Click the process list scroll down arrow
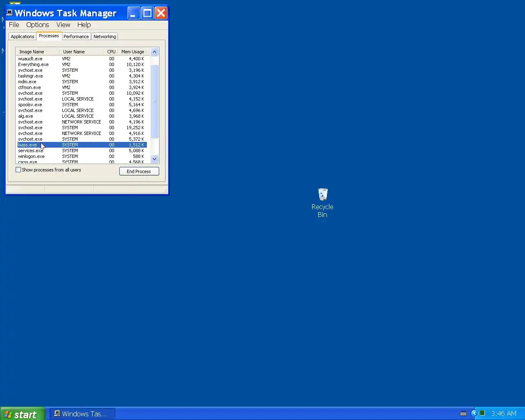Screen dimensions: 525x420 point(155,159)
